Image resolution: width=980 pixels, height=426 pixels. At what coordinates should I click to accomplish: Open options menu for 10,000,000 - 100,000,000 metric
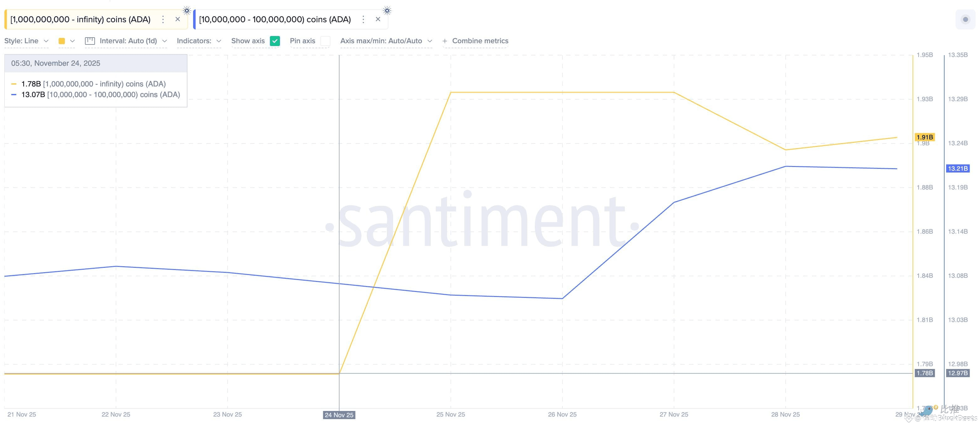pos(363,19)
